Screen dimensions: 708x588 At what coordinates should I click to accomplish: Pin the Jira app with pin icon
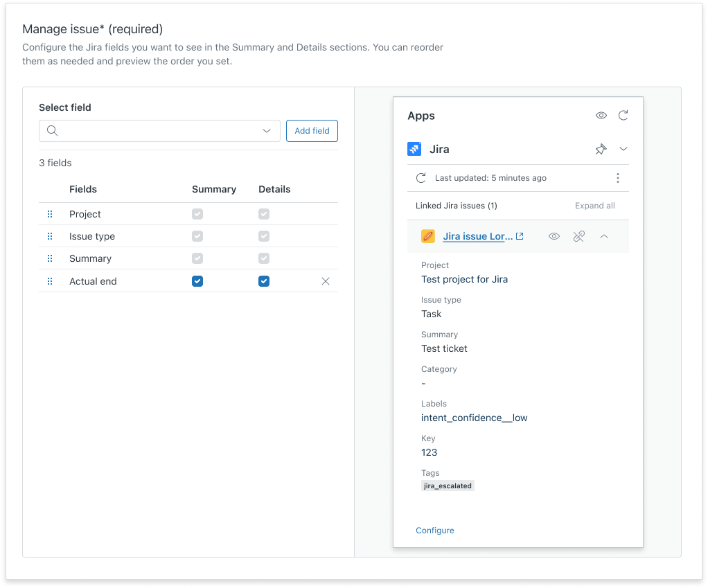(601, 149)
